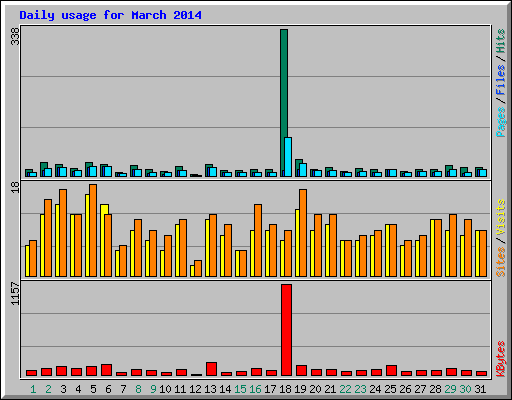Click day label 15 on the x-axis
The image size is (512, 400).
click(240, 389)
